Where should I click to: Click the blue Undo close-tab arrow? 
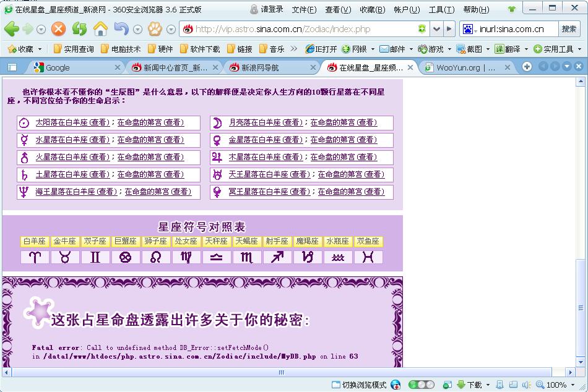coord(121,29)
